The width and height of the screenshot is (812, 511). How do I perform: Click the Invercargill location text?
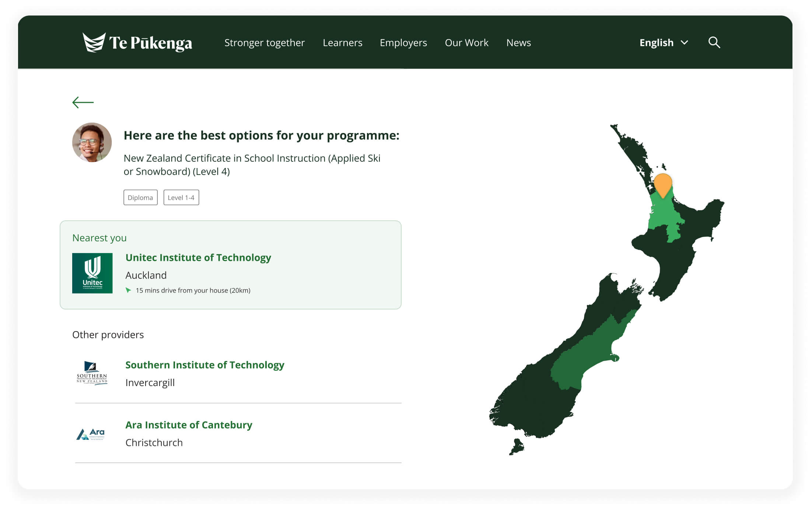coord(150,382)
